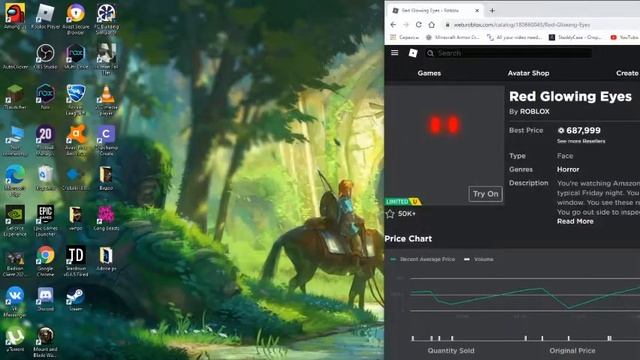The image size is (640, 360).
Task: Open the Teardown TD desktop icon
Action: (x=76, y=261)
